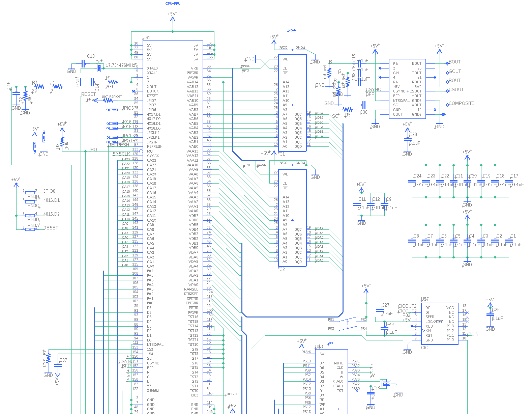Click the C29 0.1uF capacitor symbol
The height and width of the screenshot is (414, 532).
(407, 139)
